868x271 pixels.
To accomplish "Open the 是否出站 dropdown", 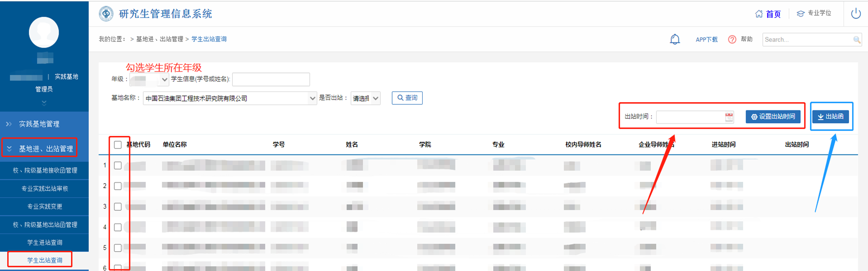I will [365, 98].
